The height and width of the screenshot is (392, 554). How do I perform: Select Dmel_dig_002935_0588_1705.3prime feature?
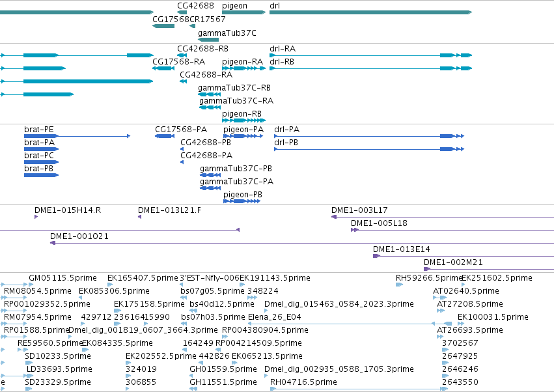coord(339,369)
